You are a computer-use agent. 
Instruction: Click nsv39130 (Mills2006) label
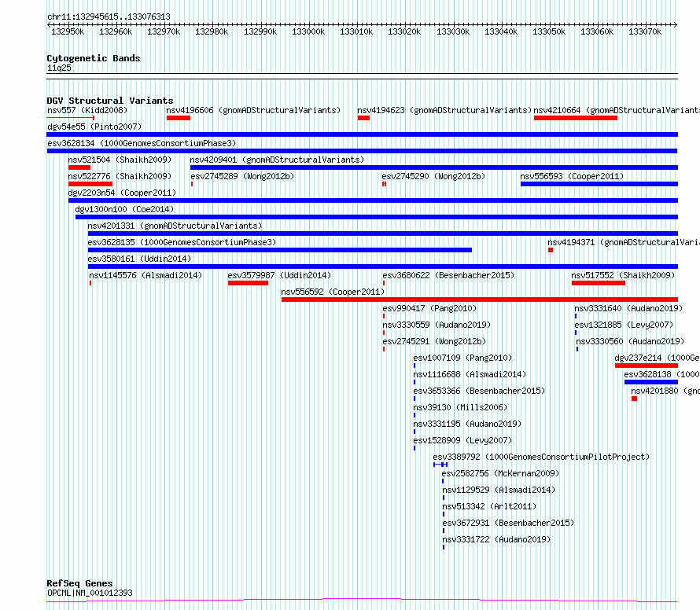[x=460, y=407]
